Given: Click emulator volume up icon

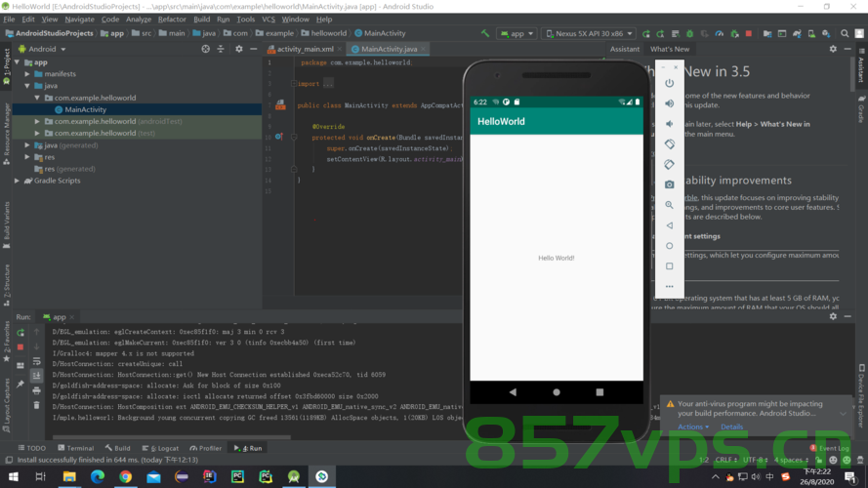Looking at the screenshot, I should (x=669, y=103).
